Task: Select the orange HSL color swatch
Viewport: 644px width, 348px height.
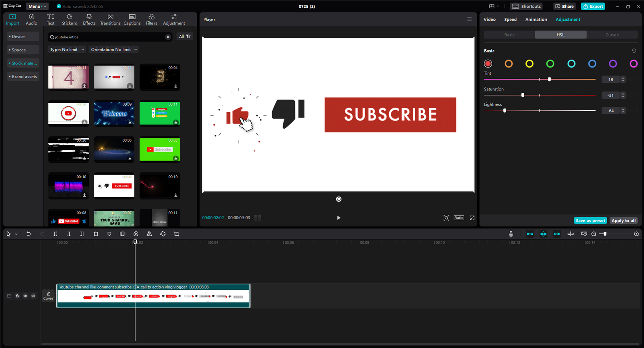Action: click(509, 64)
